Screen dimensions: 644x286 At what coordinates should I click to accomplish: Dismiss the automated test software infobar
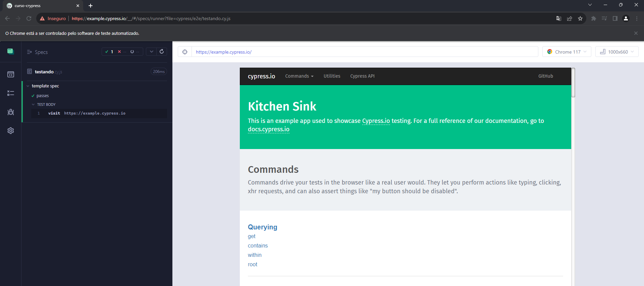pyautogui.click(x=636, y=33)
